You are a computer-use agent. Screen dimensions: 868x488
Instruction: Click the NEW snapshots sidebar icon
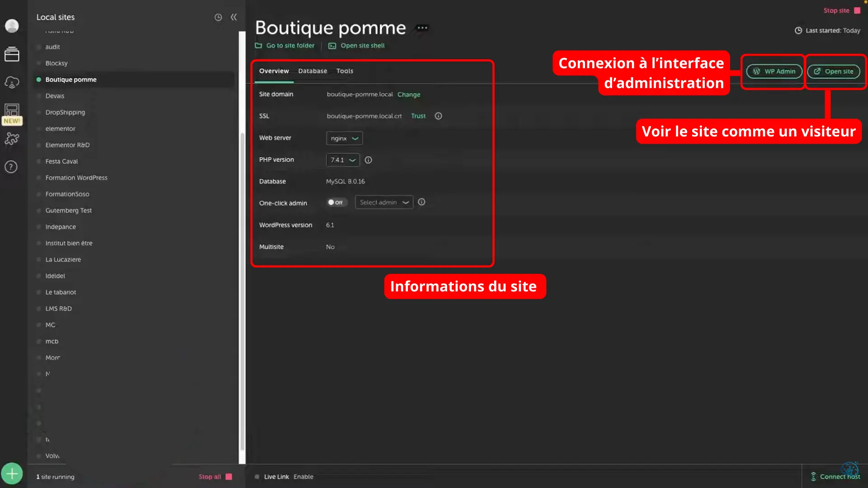click(12, 112)
